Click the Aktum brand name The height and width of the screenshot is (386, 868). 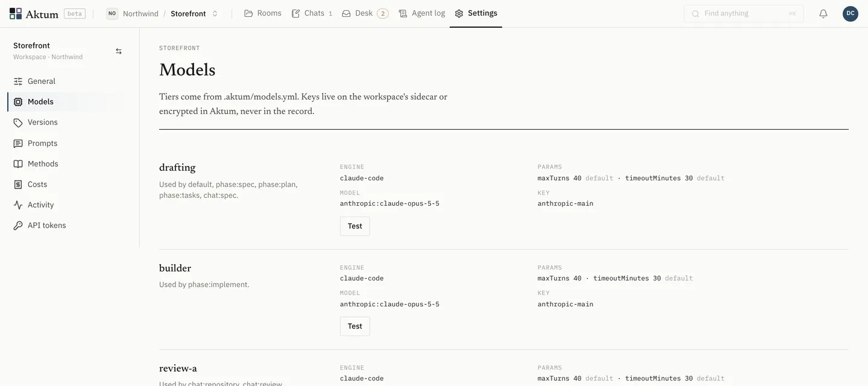(42, 13)
